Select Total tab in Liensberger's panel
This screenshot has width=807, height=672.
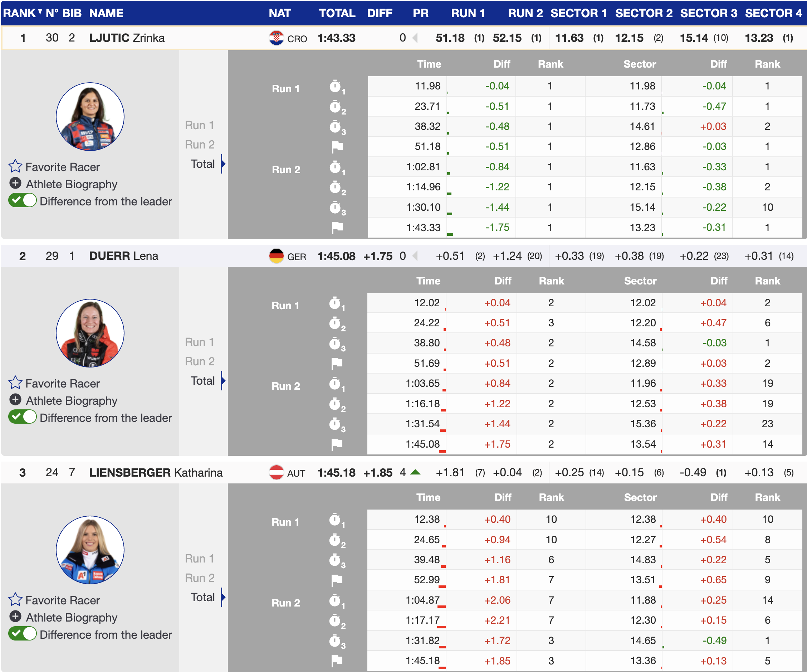(x=202, y=597)
